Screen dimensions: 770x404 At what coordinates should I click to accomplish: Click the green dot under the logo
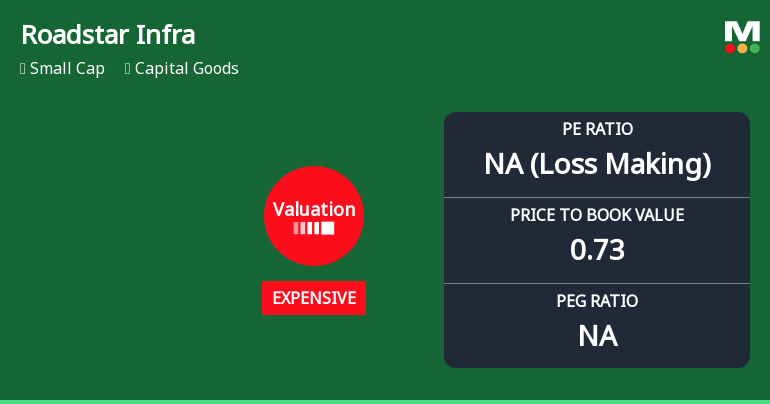point(754,48)
